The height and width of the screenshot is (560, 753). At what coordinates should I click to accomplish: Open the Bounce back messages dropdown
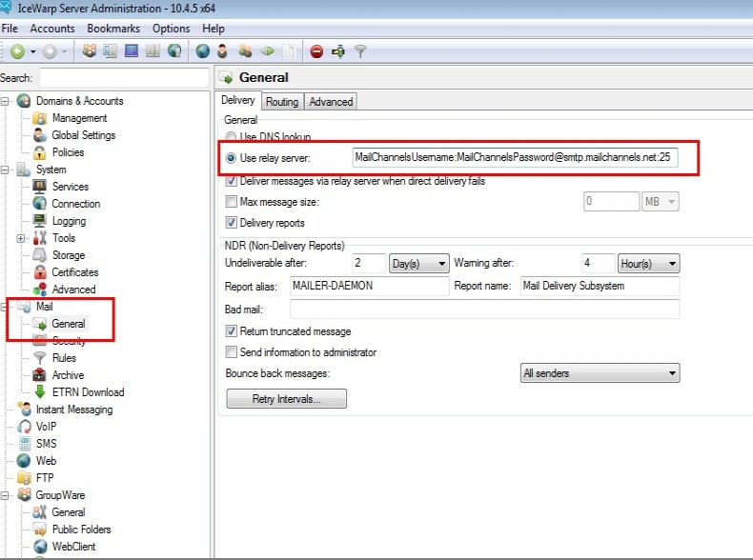pyautogui.click(x=600, y=372)
